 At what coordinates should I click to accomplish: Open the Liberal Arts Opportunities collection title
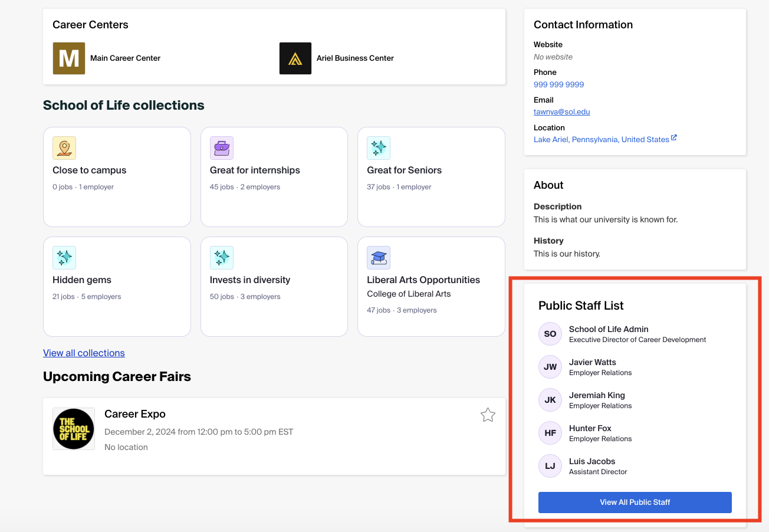(423, 280)
